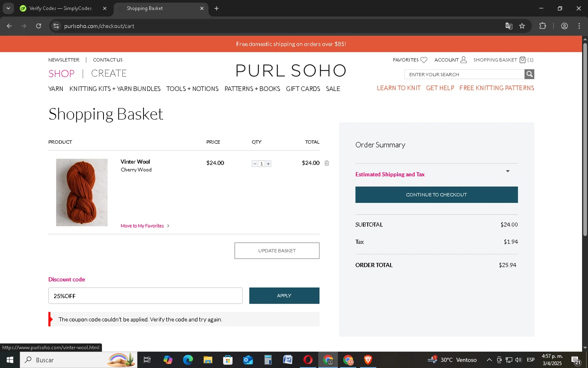Open Windows Start menu

(x=10, y=360)
